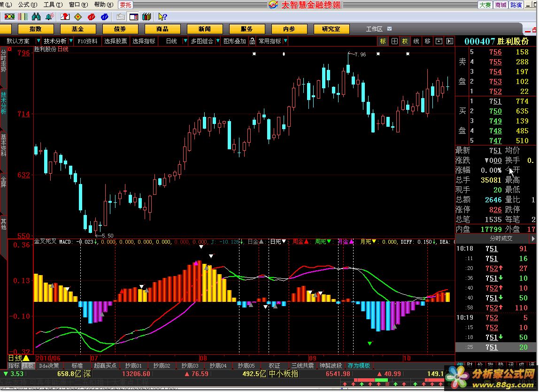Viewport: 539px width, 392px height.
Task: Open the 帮助 menu
Action: click(x=103, y=5)
